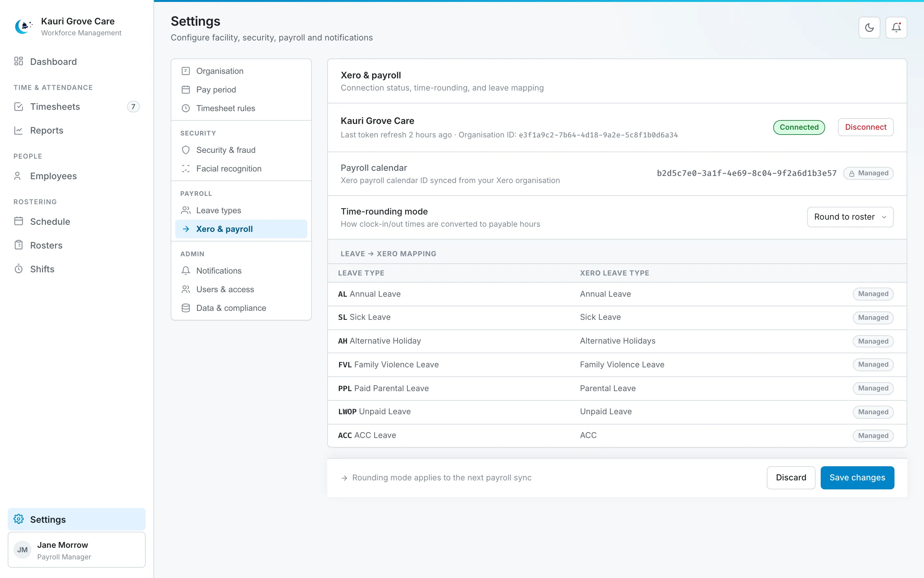
Task: Click the XERO LEAVE TYPE column header
Action: (614, 273)
